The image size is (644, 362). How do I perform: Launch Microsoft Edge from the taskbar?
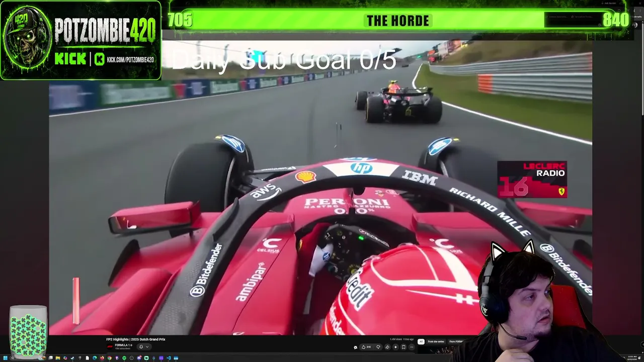click(x=94, y=358)
